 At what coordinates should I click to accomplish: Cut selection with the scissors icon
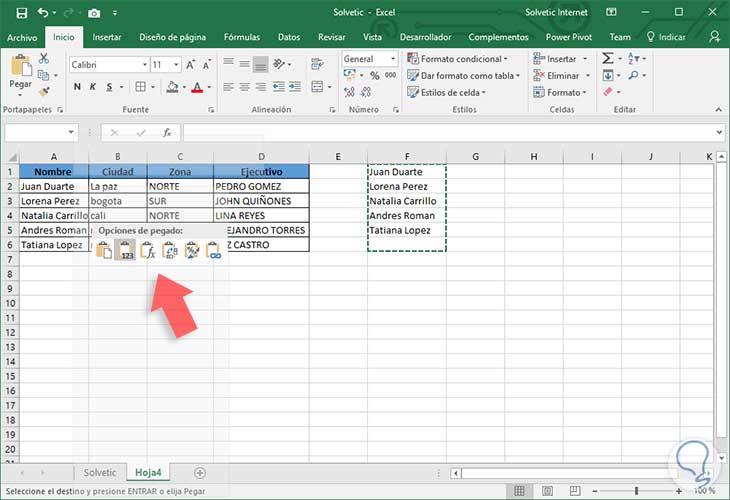tap(44, 58)
